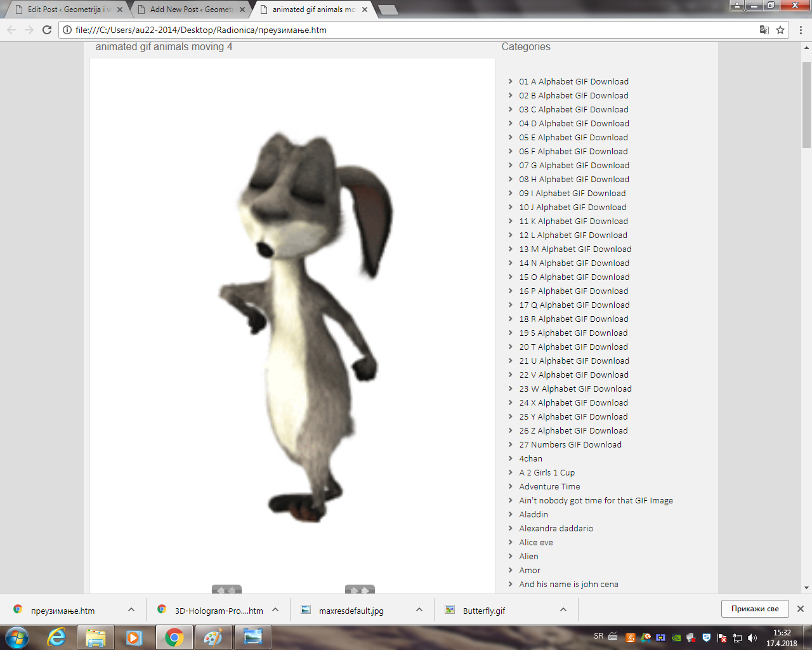Open the 4chan category link

530,458
